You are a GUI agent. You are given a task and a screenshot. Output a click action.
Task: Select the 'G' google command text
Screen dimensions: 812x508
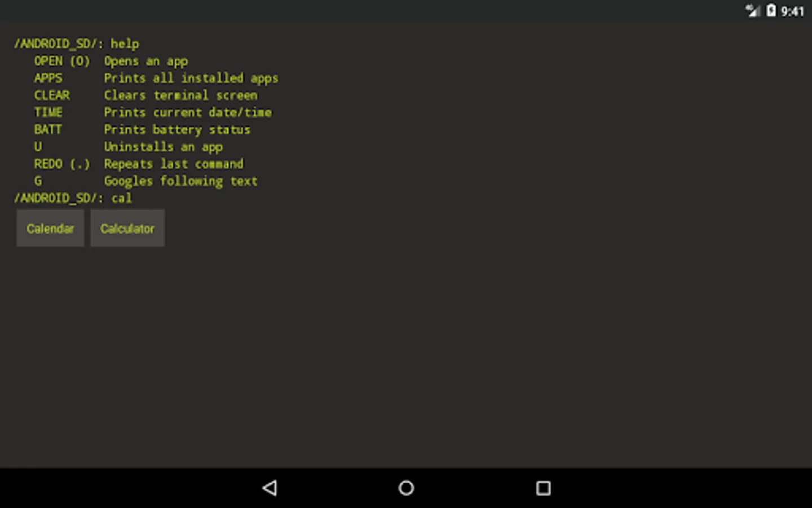pos(38,181)
